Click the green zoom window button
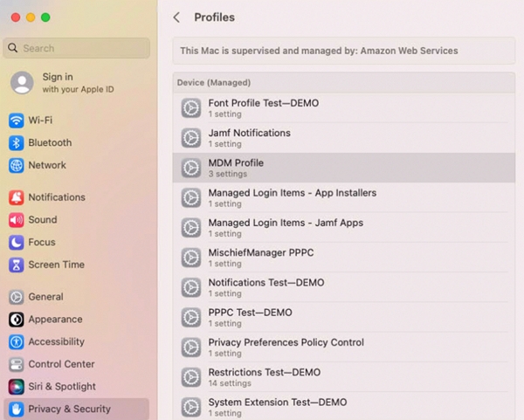This screenshot has width=524, height=420. point(45,17)
